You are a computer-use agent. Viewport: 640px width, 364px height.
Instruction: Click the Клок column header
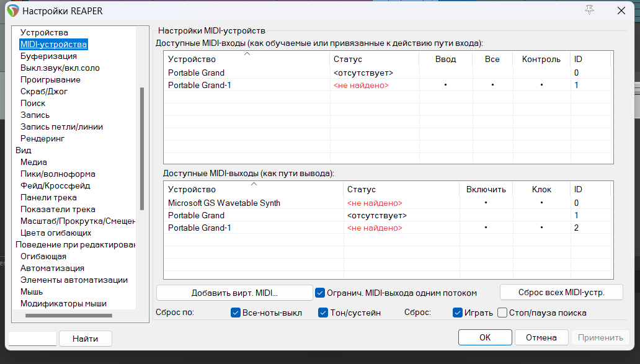pyautogui.click(x=541, y=189)
